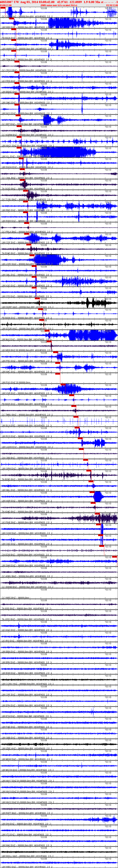The width and height of the screenshot is (118, 868).
Task: Select the CC SEP EHZ station label
Action: tap(27, 124)
